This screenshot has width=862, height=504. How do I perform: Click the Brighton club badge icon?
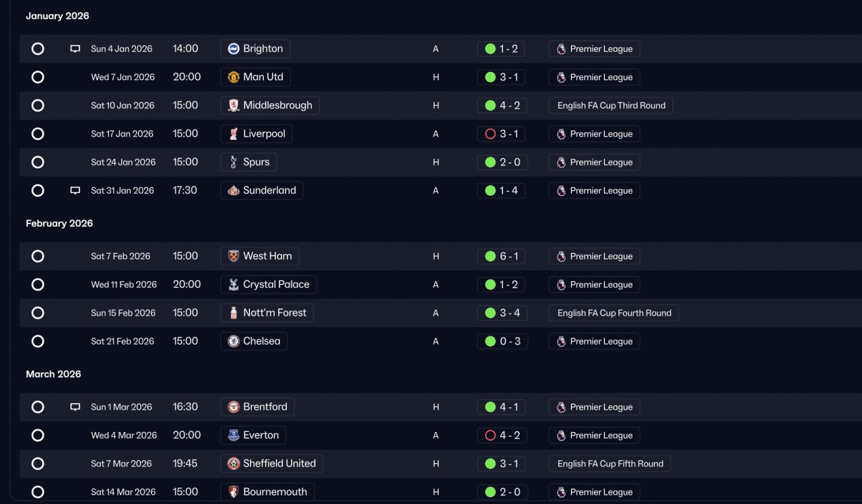click(x=234, y=48)
